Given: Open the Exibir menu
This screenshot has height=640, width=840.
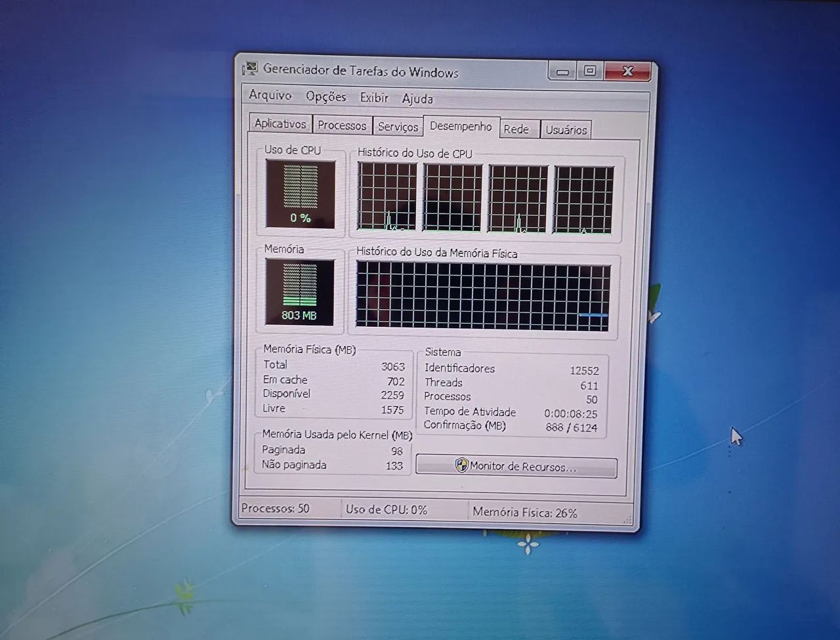Looking at the screenshot, I should coord(374,98).
